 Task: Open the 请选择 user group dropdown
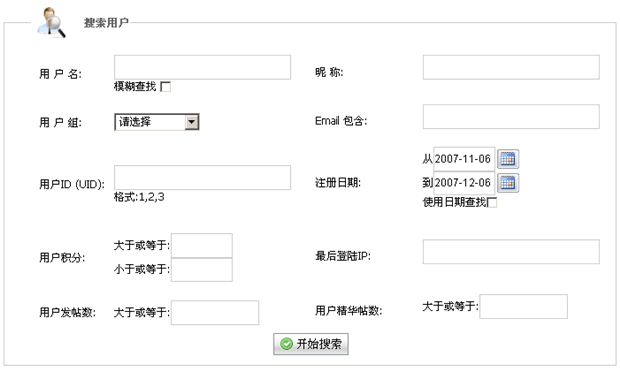click(x=157, y=122)
